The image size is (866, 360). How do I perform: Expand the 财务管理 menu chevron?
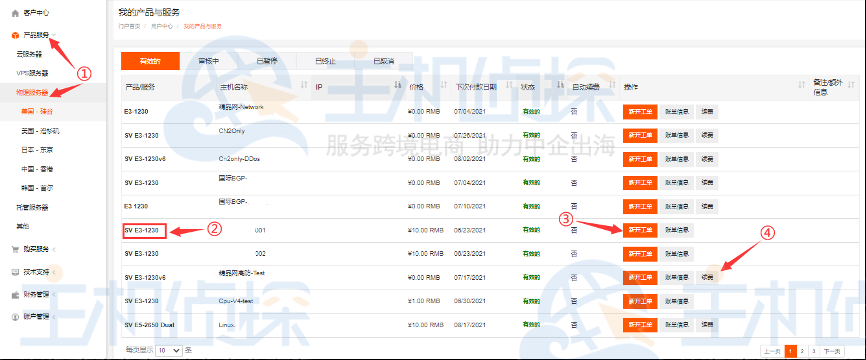tap(54, 295)
